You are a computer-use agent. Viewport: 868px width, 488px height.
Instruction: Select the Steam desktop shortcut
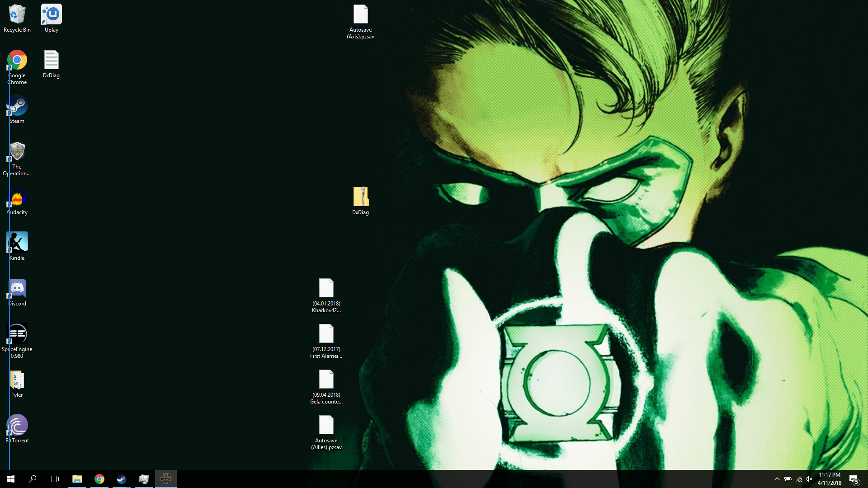pyautogui.click(x=17, y=110)
